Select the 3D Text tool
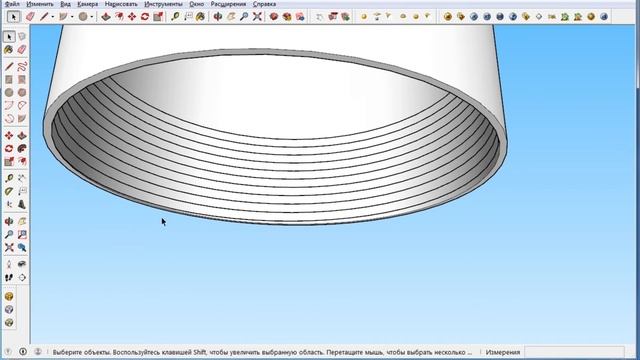The width and height of the screenshot is (640, 360). tap(22, 204)
